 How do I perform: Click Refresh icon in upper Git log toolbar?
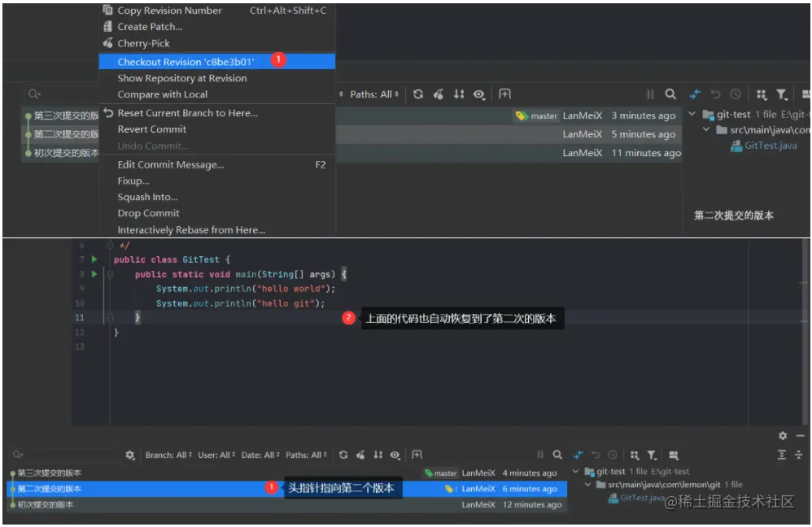[x=418, y=94]
